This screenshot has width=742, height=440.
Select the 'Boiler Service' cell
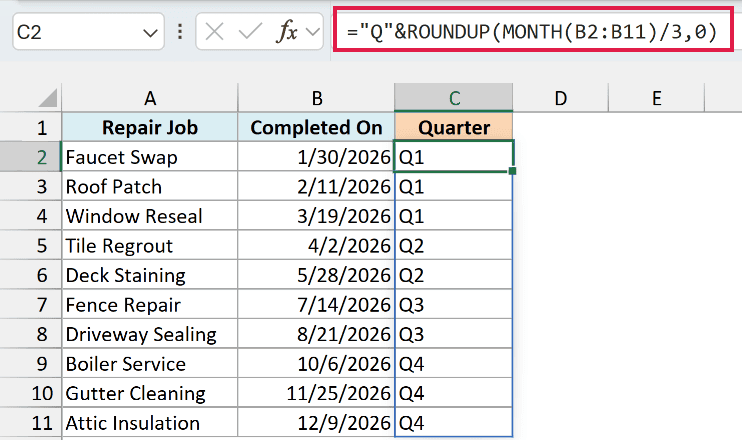click(150, 363)
